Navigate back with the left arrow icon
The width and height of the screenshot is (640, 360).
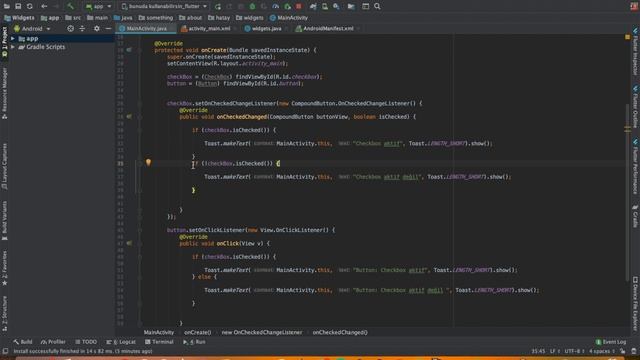point(44,6)
